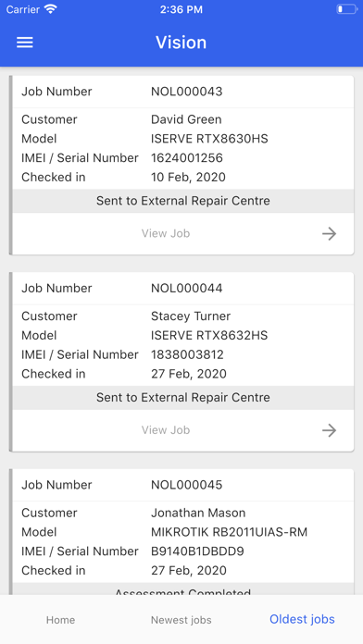Select the Oldest jobs tab
The height and width of the screenshot is (644, 363).
(302, 619)
